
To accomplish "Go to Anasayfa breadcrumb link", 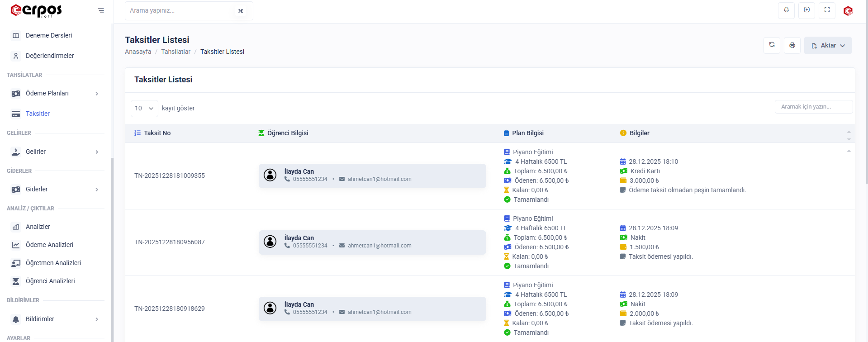I will click(138, 52).
